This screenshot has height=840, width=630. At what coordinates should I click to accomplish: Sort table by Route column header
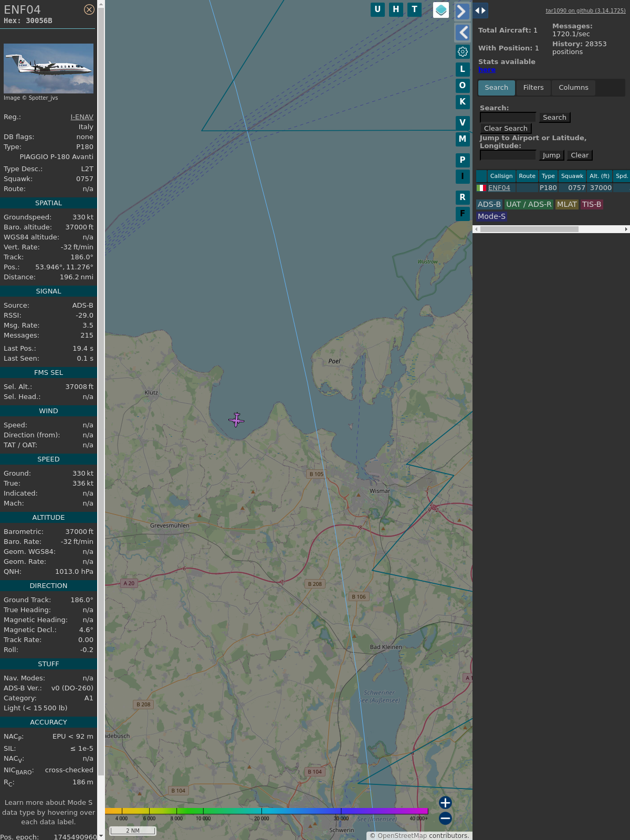(527, 176)
